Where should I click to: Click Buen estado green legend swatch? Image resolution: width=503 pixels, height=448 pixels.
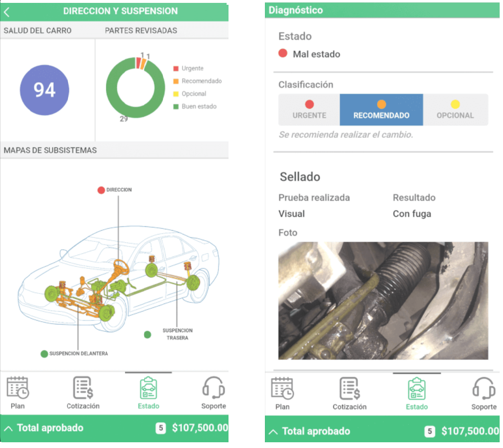pos(176,107)
